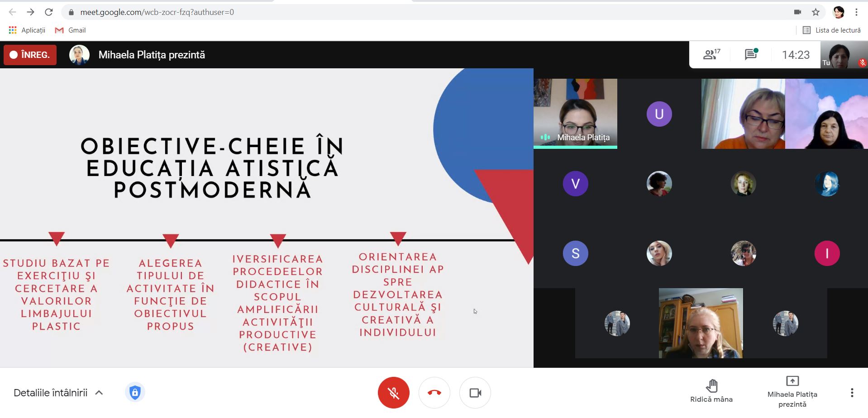The image size is (868, 418).
Task: Open the Chrome profile avatar
Action: 839,12
